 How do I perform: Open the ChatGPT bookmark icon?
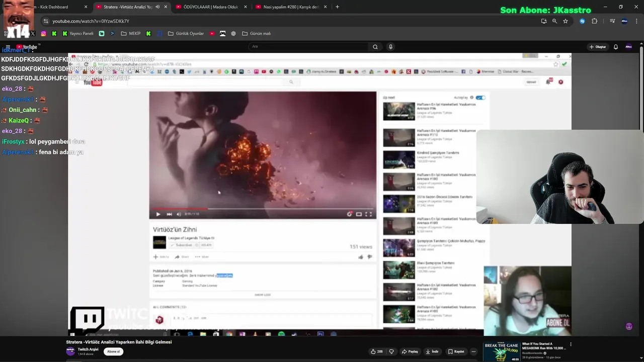(233, 34)
